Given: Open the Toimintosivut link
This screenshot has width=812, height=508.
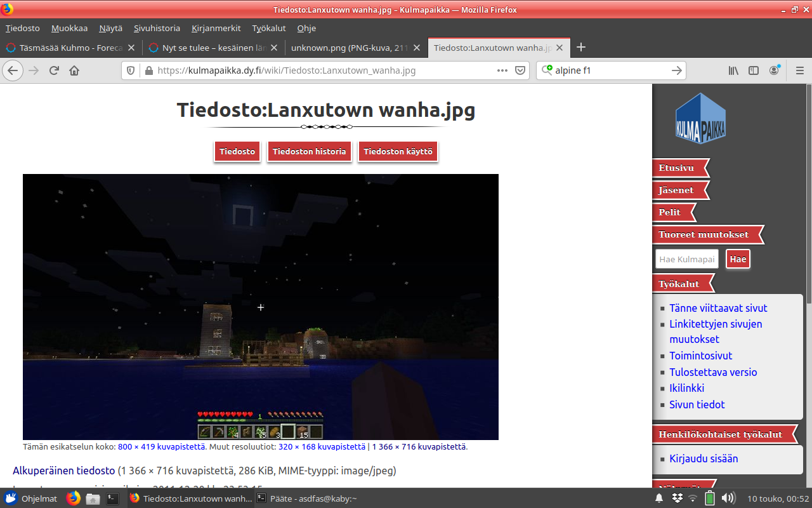Looking at the screenshot, I should (x=701, y=356).
